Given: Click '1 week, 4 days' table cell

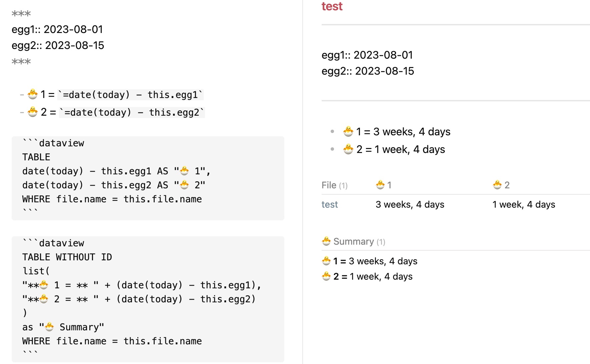Looking at the screenshot, I should click(524, 204).
